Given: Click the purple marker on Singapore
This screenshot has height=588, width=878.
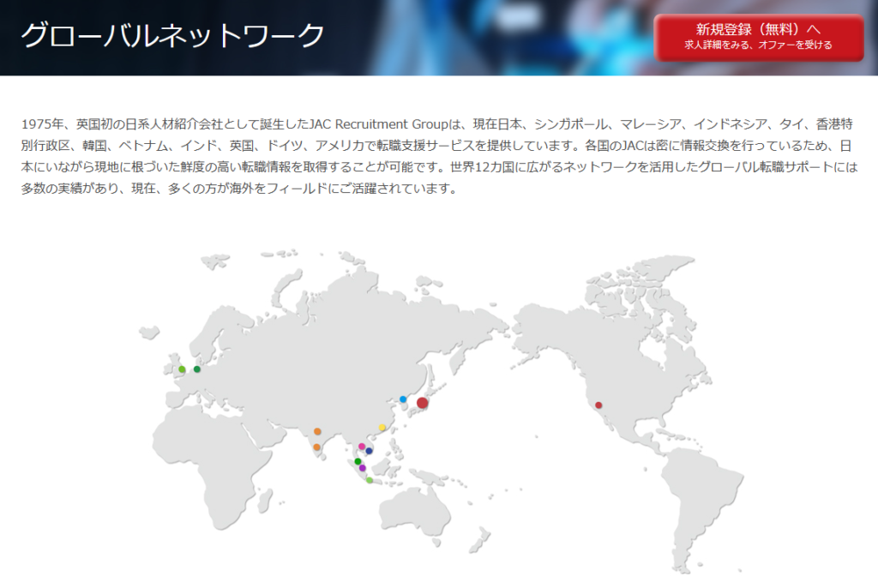Looking at the screenshot, I should coord(363,469).
